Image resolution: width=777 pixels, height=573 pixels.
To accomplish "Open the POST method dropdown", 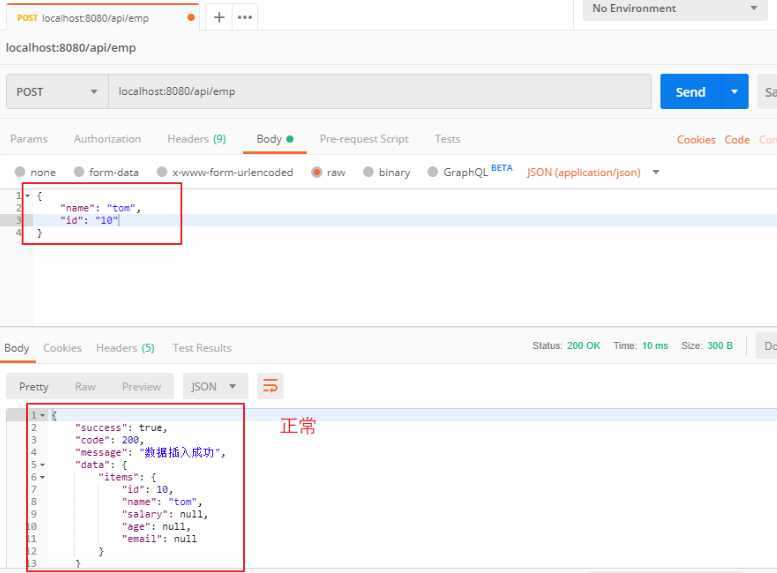I will click(x=57, y=92).
